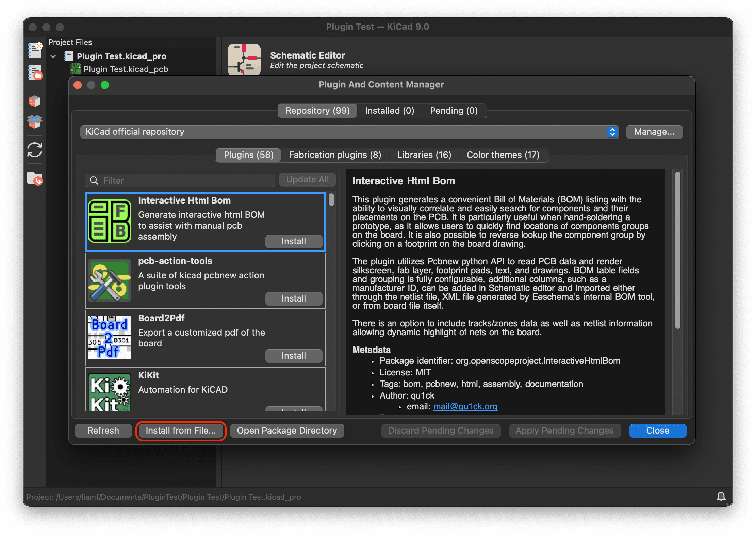756x535 pixels.
Task: Open the project directory folder icon
Action: click(x=34, y=178)
